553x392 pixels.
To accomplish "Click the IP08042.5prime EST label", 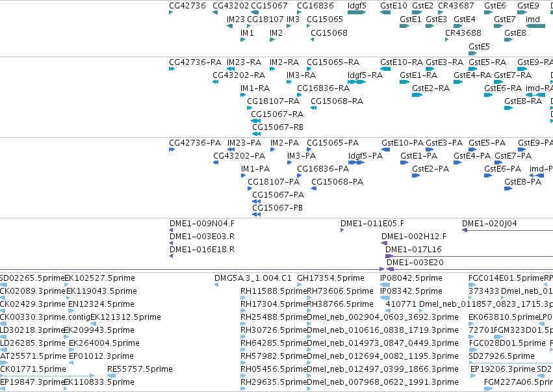I will (x=411, y=278).
